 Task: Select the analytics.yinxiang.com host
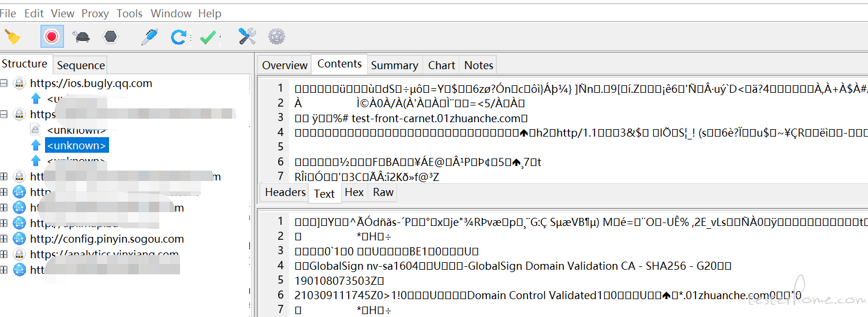(x=104, y=254)
